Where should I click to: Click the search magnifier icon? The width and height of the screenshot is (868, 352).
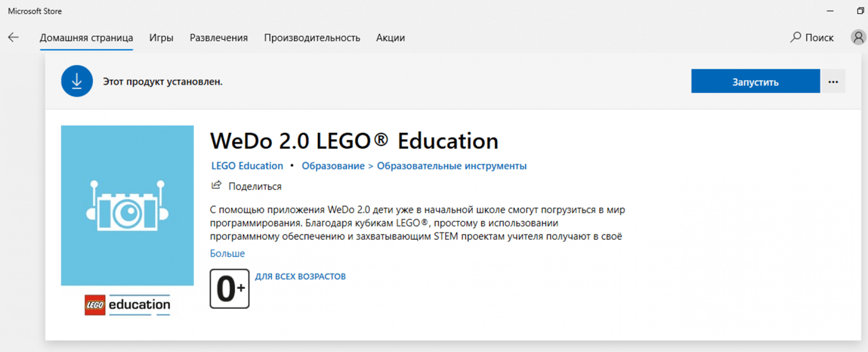[796, 37]
